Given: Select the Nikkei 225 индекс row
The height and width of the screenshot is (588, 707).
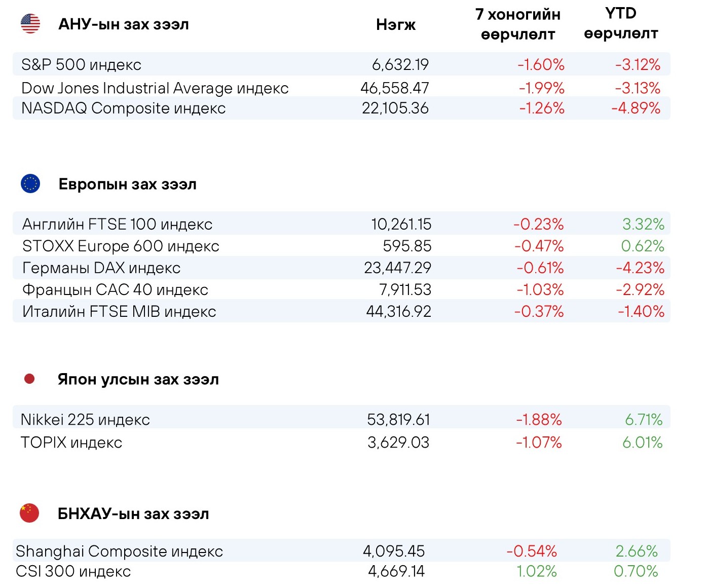Looking at the screenshot, I should (x=341, y=418).
